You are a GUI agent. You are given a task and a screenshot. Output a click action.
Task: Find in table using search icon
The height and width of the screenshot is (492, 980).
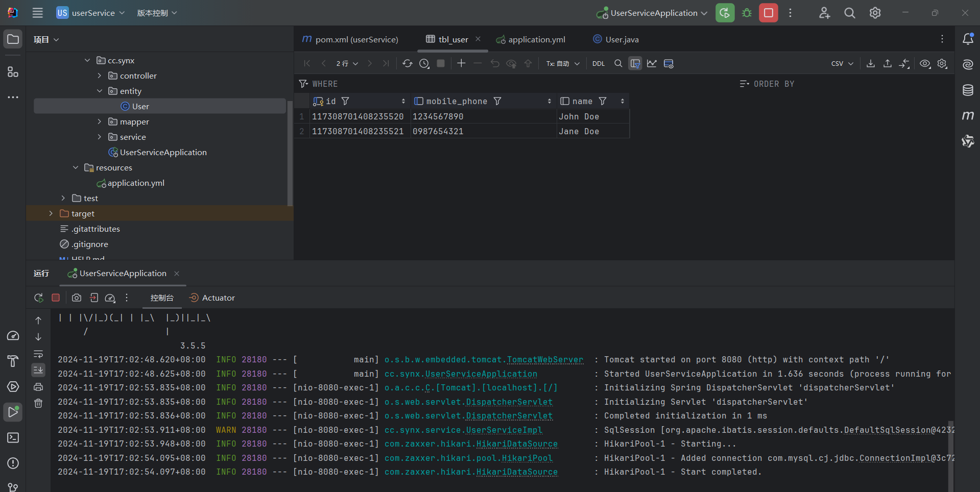pos(618,63)
